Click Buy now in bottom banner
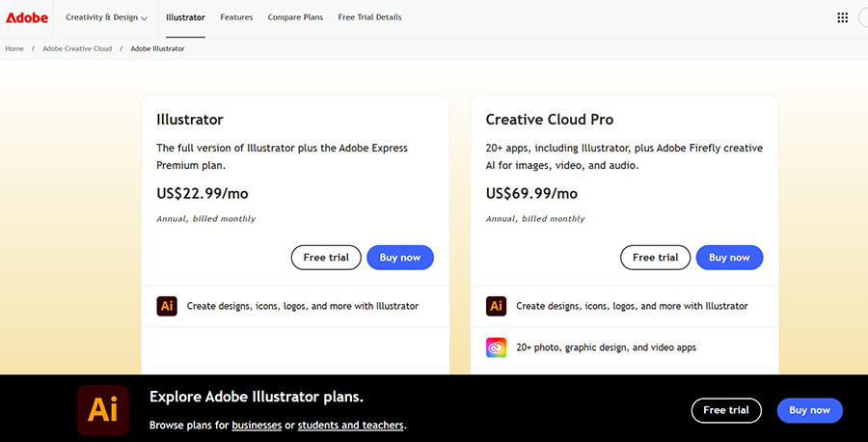The image size is (868, 442). coord(810,410)
